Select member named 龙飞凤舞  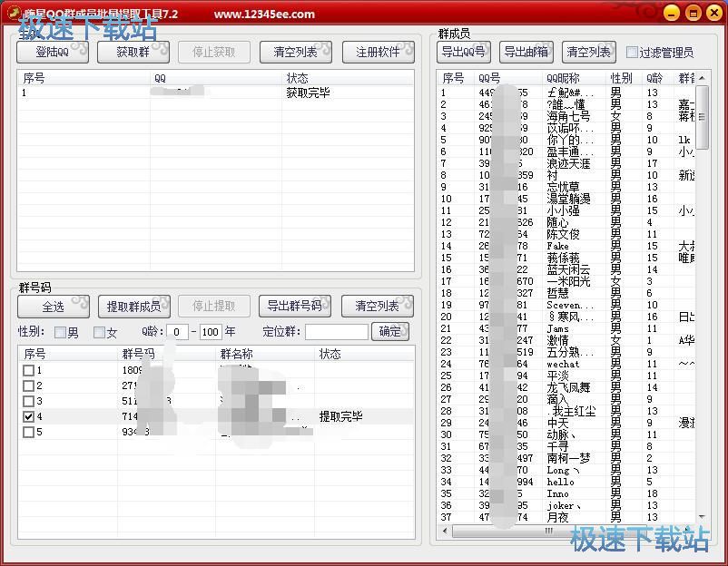tap(568, 387)
